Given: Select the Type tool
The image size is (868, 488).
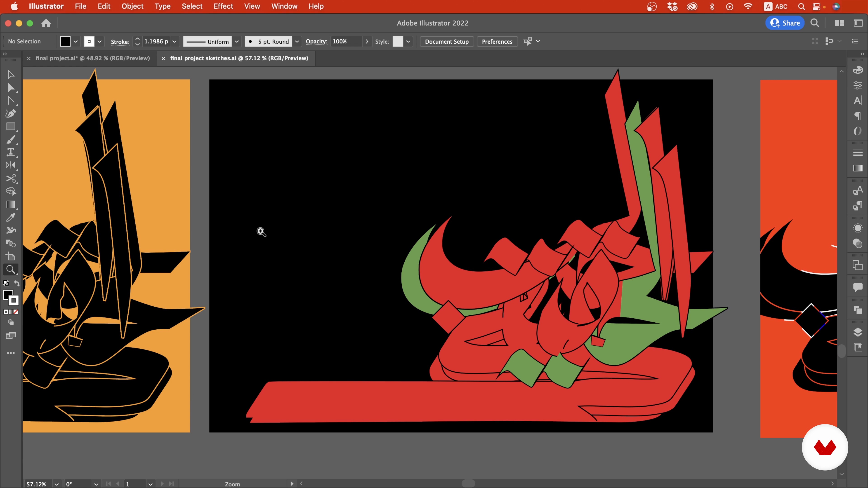Looking at the screenshot, I should pyautogui.click(x=10, y=152).
